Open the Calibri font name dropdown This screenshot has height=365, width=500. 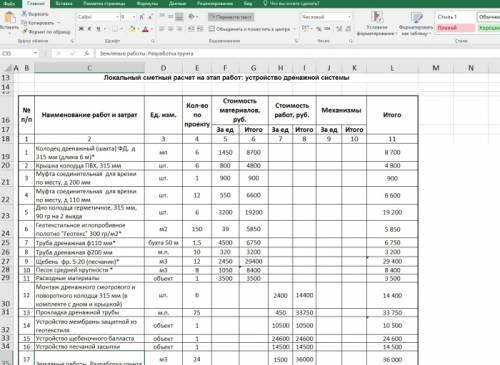pyautogui.click(x=117, y=17)
